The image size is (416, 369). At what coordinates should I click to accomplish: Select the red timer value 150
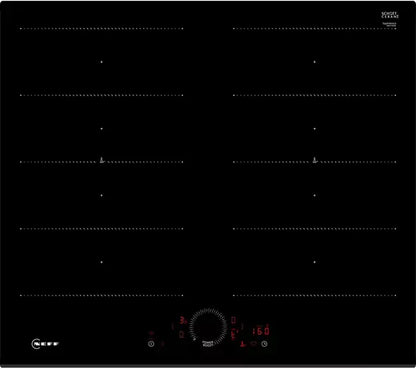coord(261,331)
